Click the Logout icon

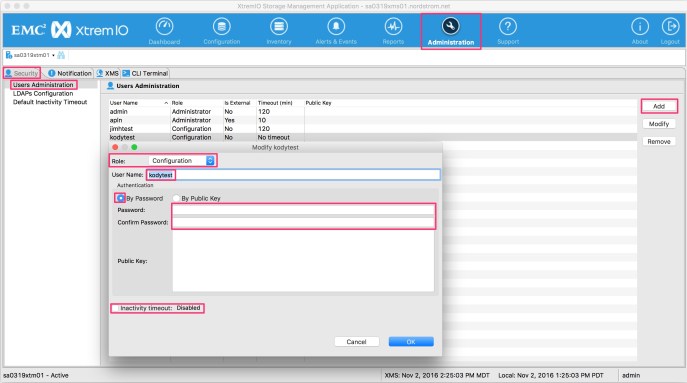click(670, 27)
